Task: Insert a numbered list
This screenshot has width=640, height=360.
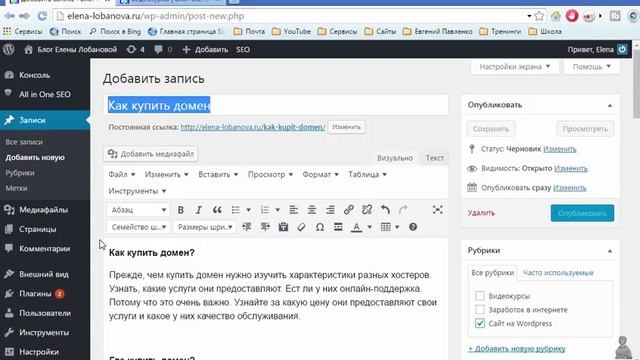Action: [x=264, y=210]
